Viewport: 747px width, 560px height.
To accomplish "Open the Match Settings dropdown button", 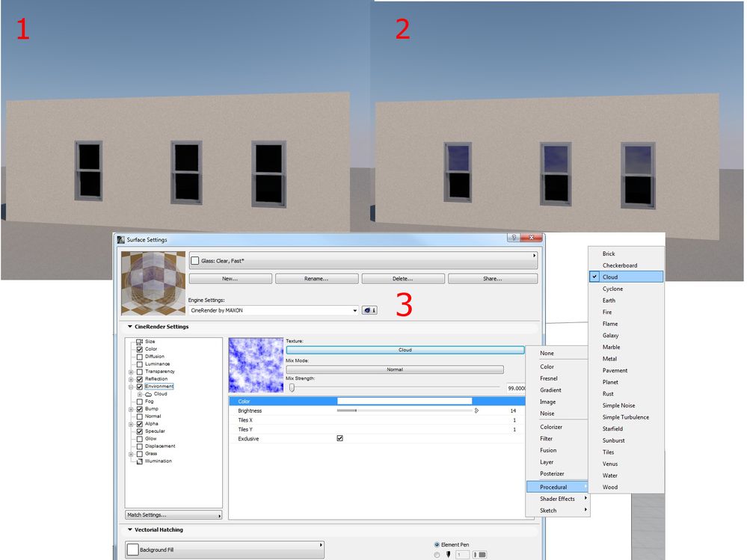I will [x=173, y=514].
